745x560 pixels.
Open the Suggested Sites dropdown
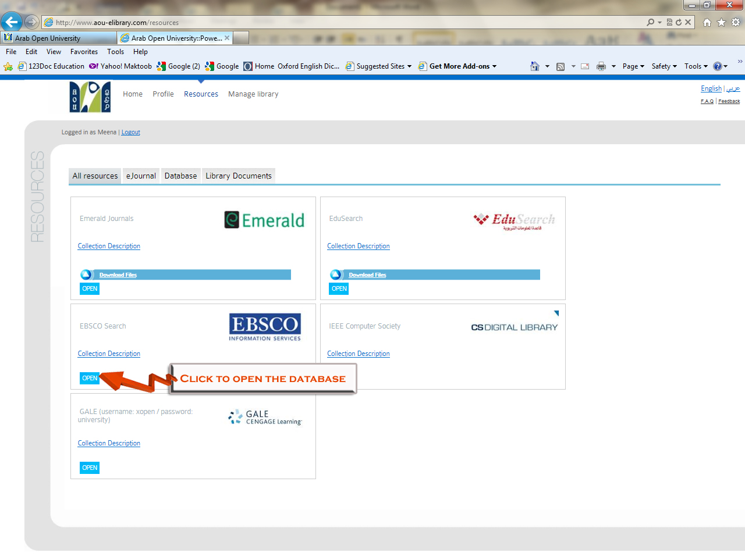coord(379,66)
